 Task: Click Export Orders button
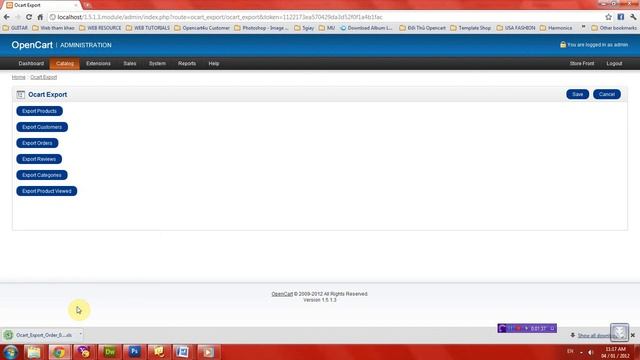click(37, 143)
